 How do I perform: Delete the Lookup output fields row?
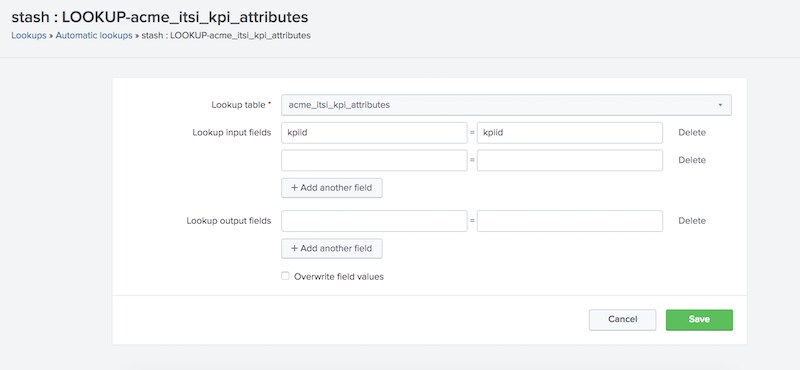coord(692,221)
